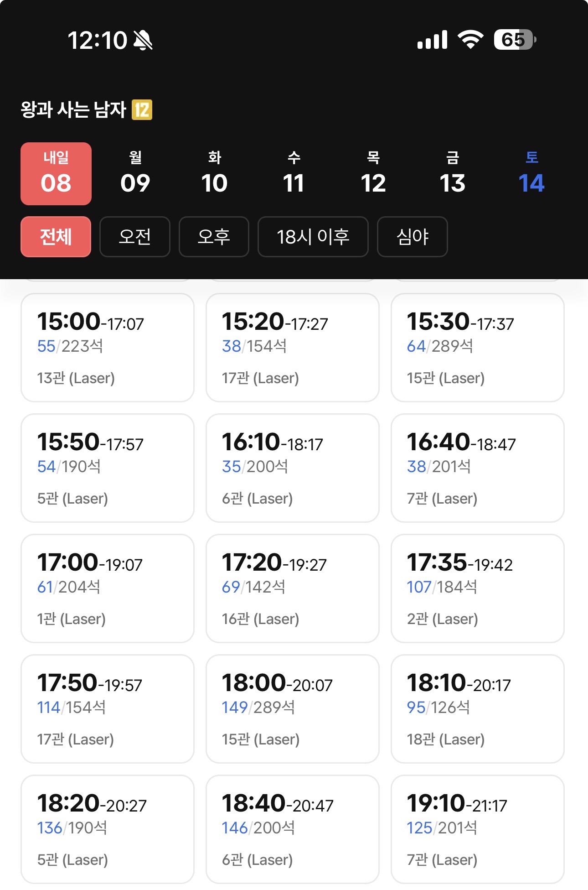Viewport: 588px width, 890px height.
Task: Filter showtimes by 오후
Action: [x=214, y=237]
